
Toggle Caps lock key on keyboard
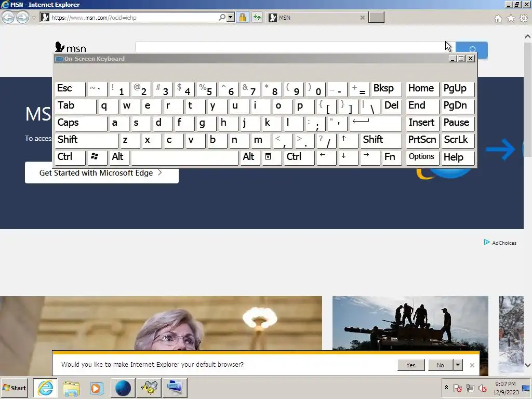point(81,123)
